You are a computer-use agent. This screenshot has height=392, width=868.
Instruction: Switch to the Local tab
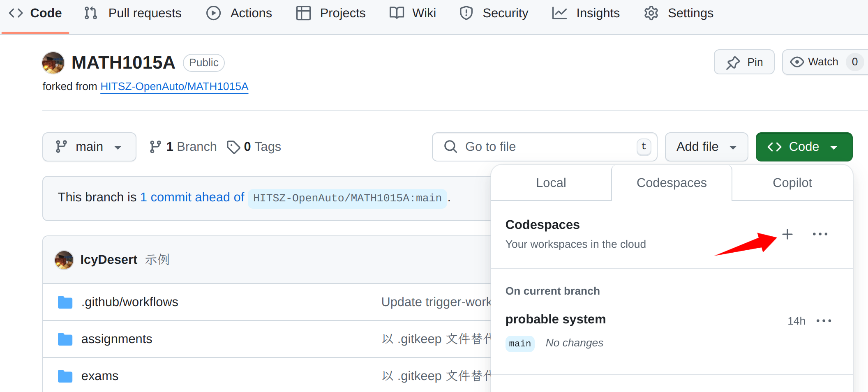point(551,183)
